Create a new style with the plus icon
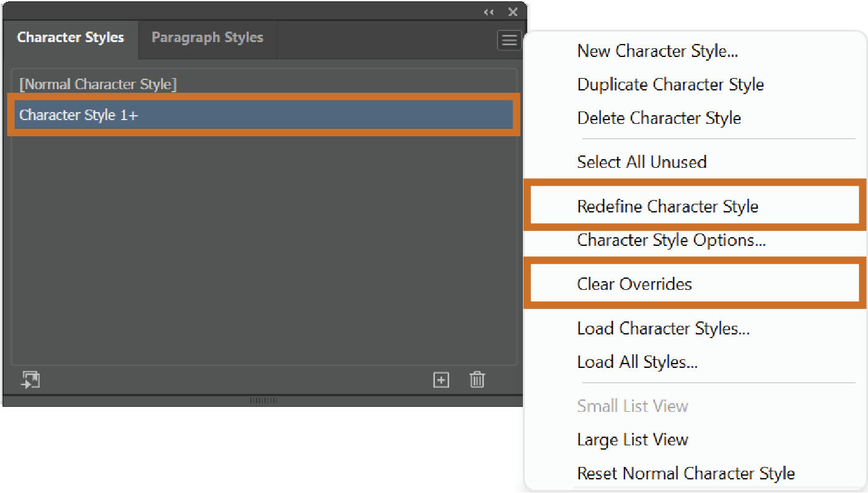The image size is (868, 493). click(441, 380)
